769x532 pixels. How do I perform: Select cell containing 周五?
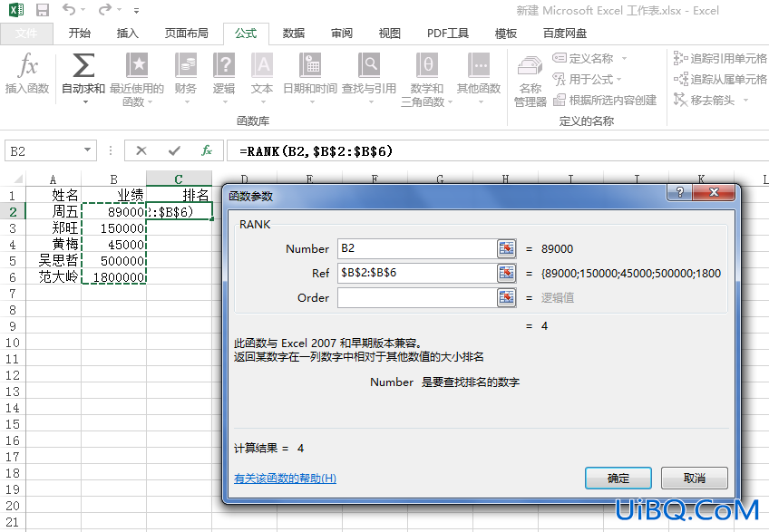pyautogui.click(x=53, y=211)
